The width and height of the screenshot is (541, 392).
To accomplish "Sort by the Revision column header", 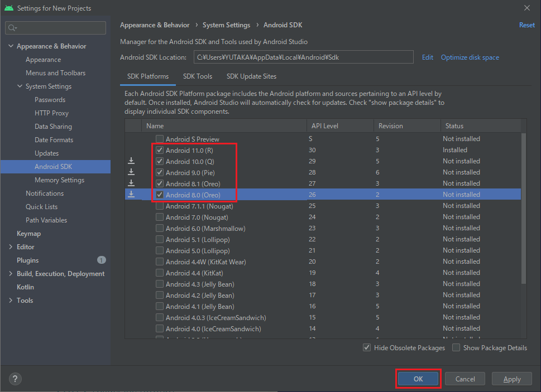I will pyautogui.click(x=407, y=125).
